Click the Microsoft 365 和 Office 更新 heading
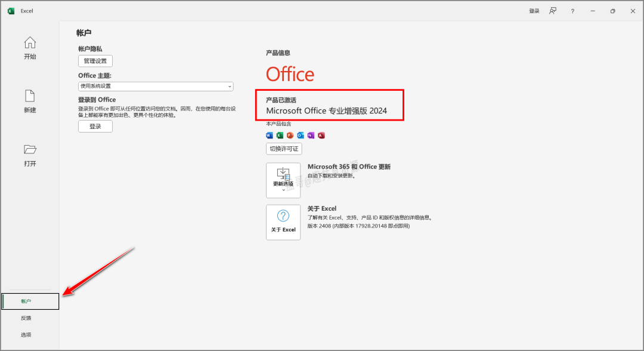Screen dimensions: 644x351 [349, 167]
